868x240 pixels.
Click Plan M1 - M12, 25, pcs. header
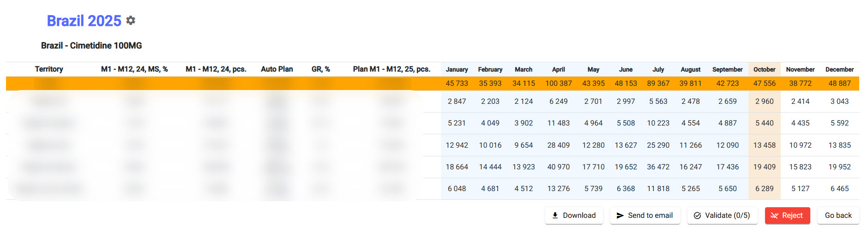[392, 69]
